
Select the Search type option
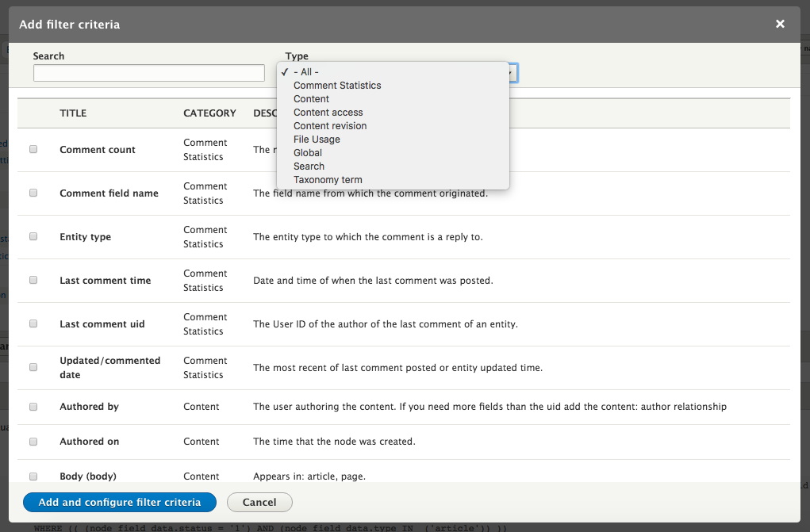(x=309, y=166)
